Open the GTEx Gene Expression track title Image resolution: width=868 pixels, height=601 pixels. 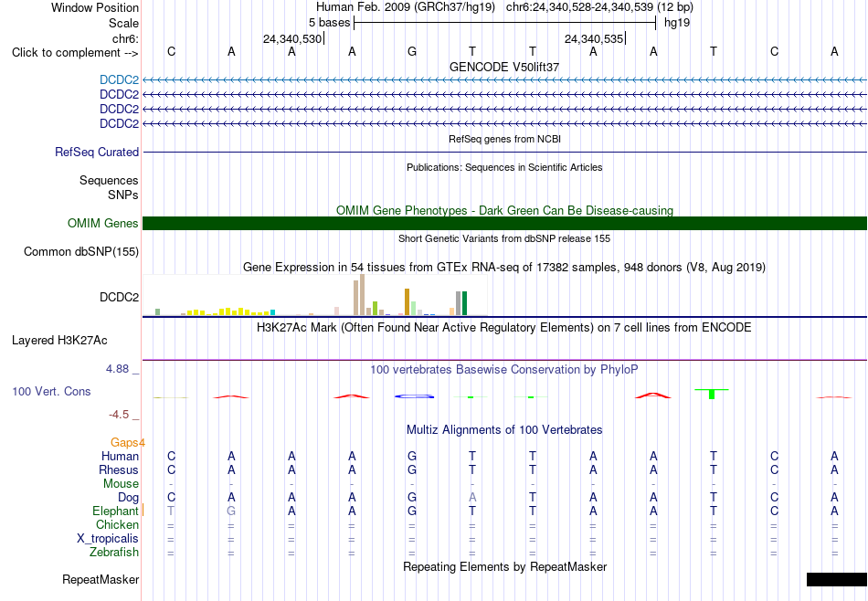(x=504, y=268)
